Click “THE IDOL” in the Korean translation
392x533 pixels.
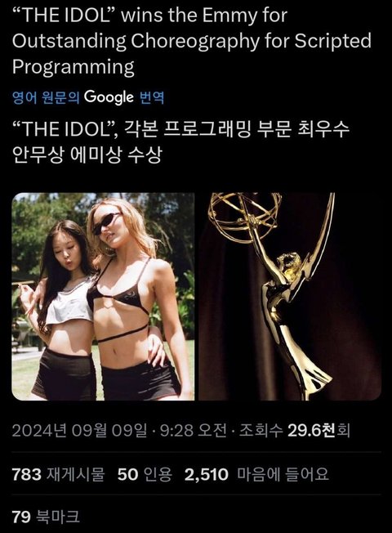click(x=64, y=129)
